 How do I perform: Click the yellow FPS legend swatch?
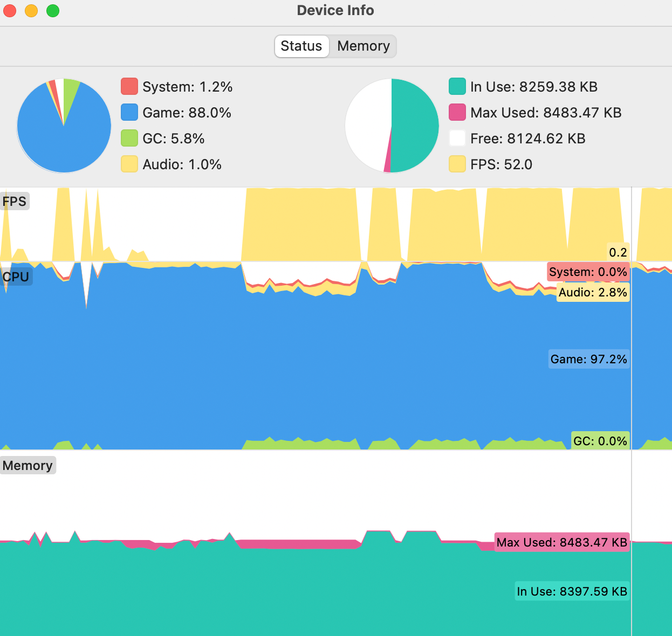click(x=457, y=164)
